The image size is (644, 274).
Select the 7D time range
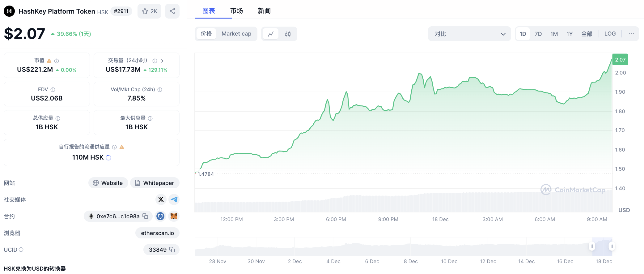[x=538, y=34]
